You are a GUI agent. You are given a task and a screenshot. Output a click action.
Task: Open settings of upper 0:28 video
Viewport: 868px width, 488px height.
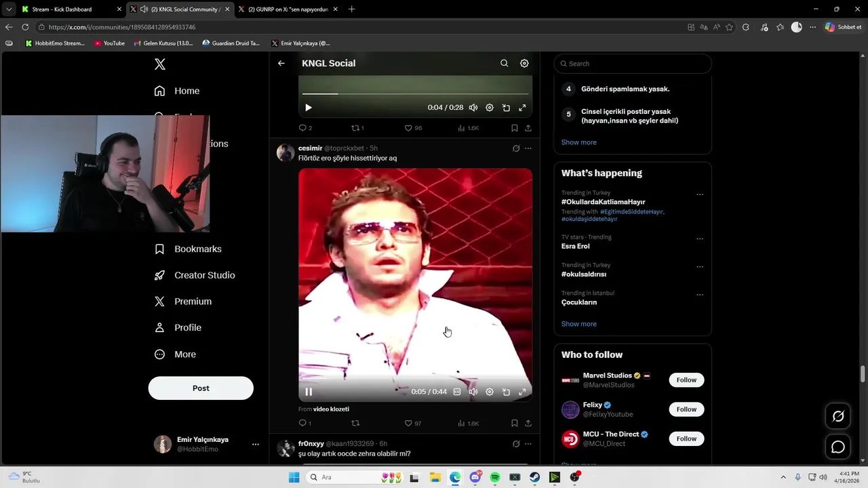tap(490, 108)
